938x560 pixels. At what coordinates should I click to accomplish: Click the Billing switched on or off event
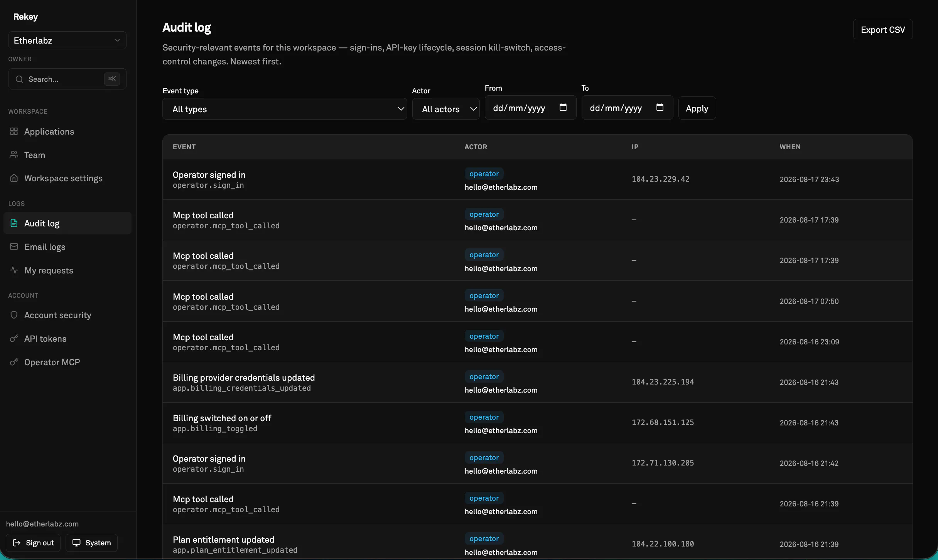(x=222, y=418)
